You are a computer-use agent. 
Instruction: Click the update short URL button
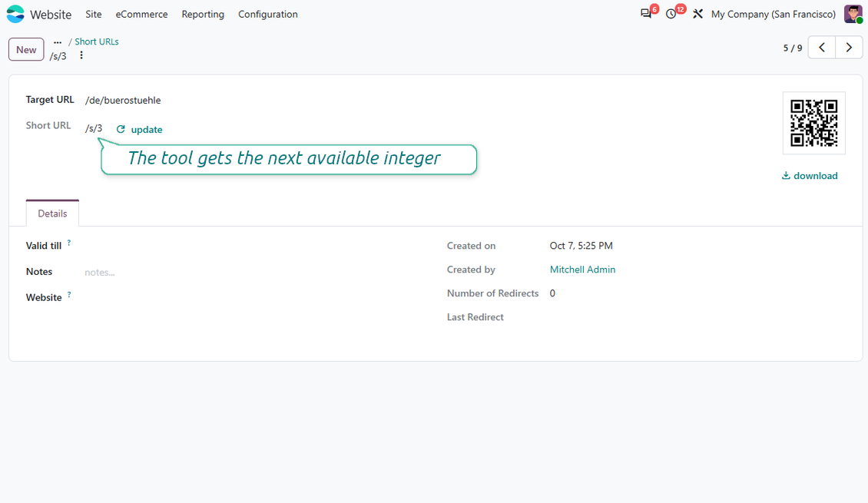[140, 130]
